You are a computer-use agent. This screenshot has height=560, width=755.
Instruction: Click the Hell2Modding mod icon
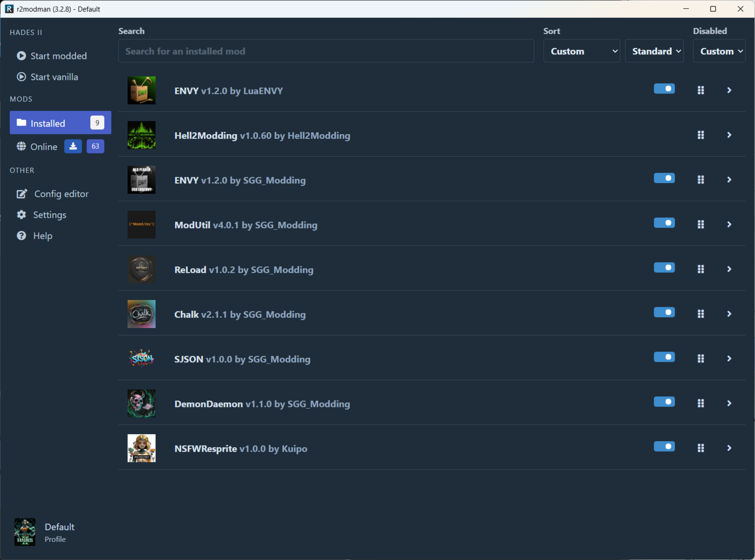(x=141, y=135)
